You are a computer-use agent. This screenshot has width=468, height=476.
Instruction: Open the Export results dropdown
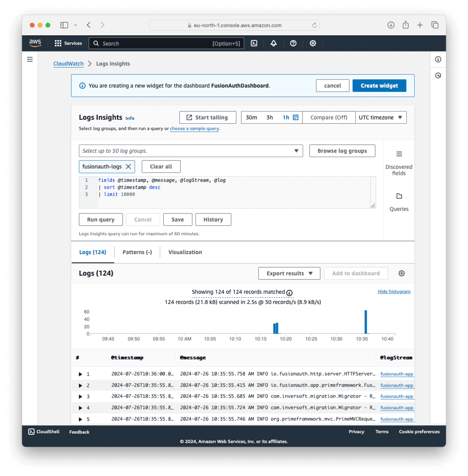click(289, 273)
